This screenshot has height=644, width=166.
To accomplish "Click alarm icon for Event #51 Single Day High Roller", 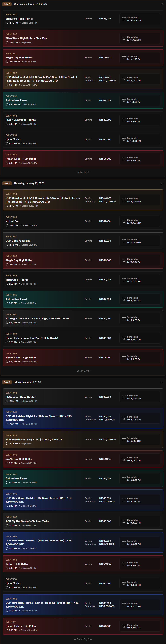I will pos(124,58).
